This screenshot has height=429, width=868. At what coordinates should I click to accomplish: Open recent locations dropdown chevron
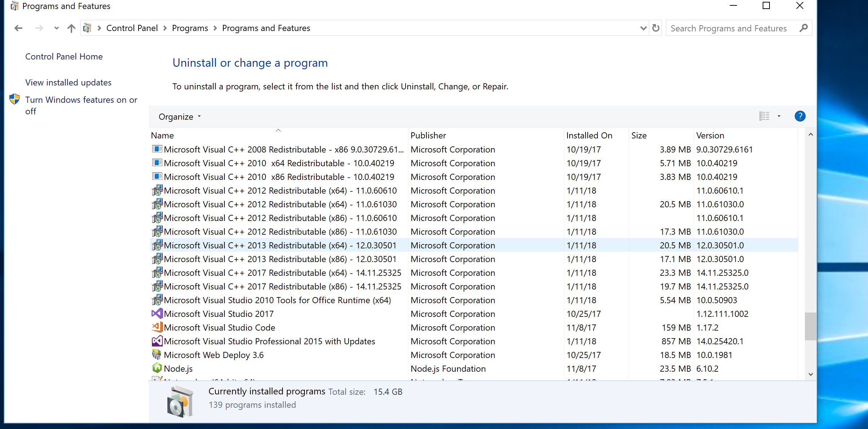tap(56, 28)
